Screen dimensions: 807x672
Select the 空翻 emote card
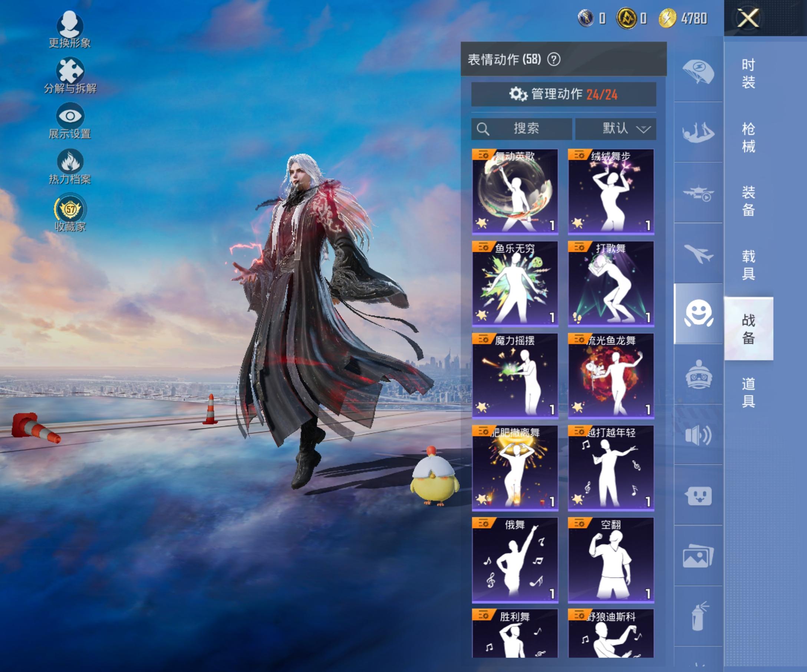[x=611, y=560]
